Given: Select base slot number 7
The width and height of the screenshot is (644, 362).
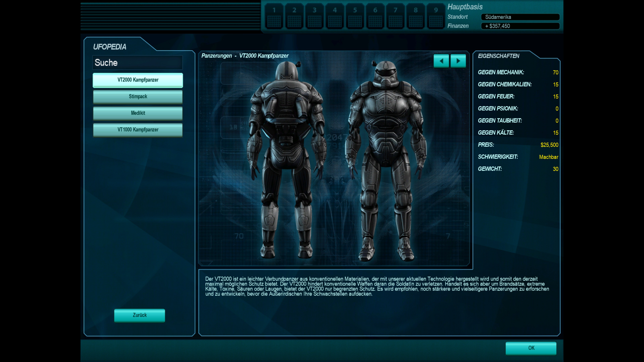Looking at the screenshot, I should 395,16.
